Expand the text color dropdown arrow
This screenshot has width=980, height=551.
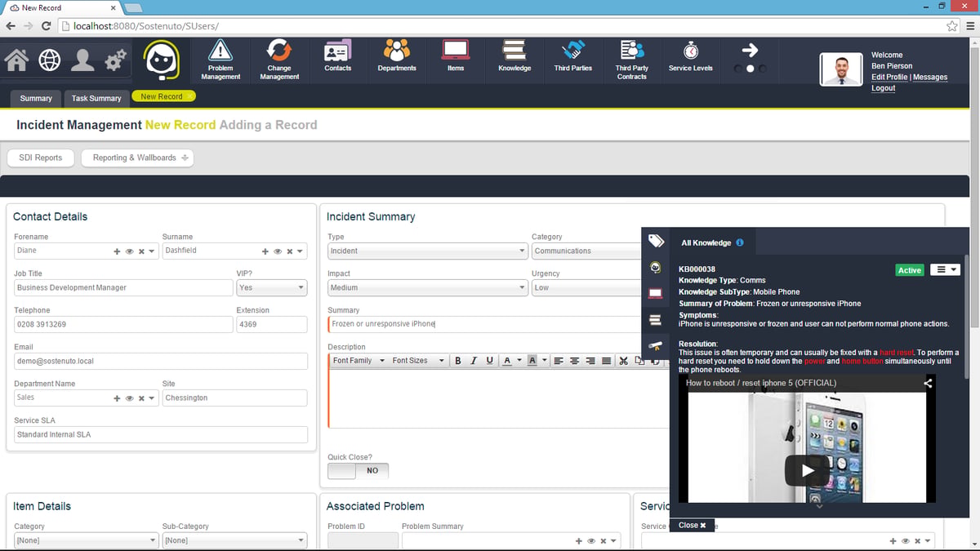pos(519,361)
